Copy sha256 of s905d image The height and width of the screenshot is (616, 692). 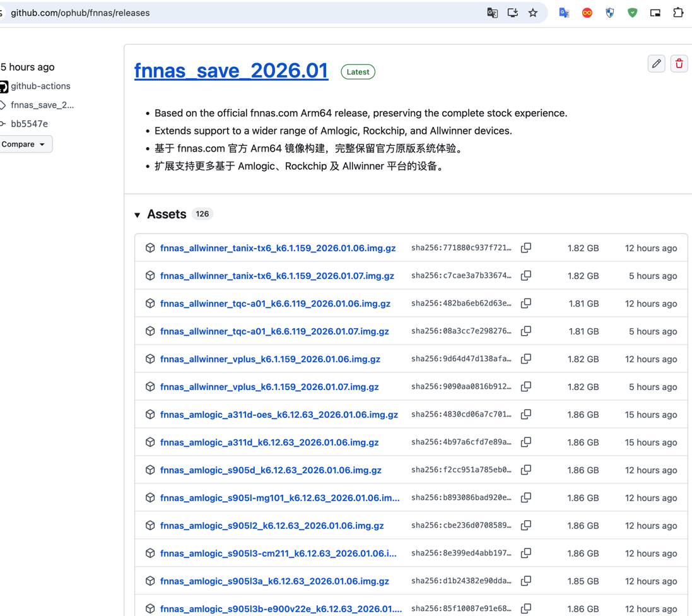coord(526,470)
